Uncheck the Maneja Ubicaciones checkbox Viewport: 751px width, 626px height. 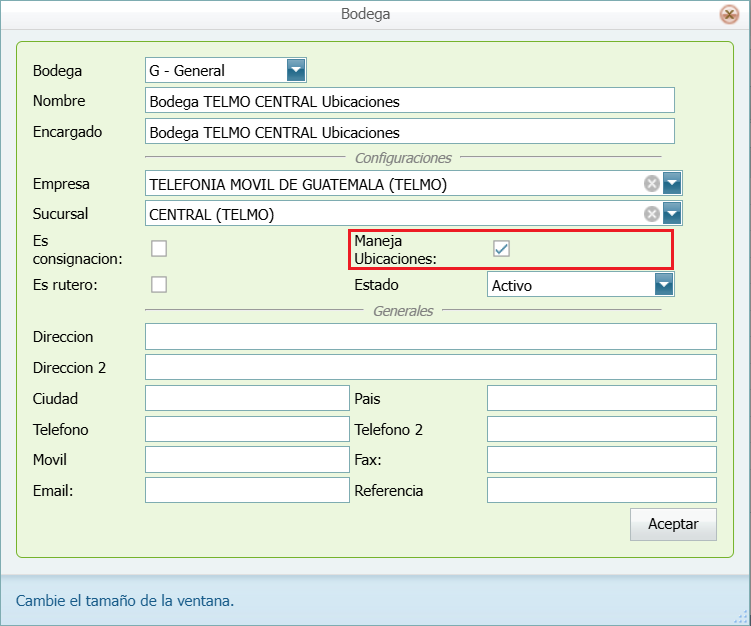coord(502,249)
